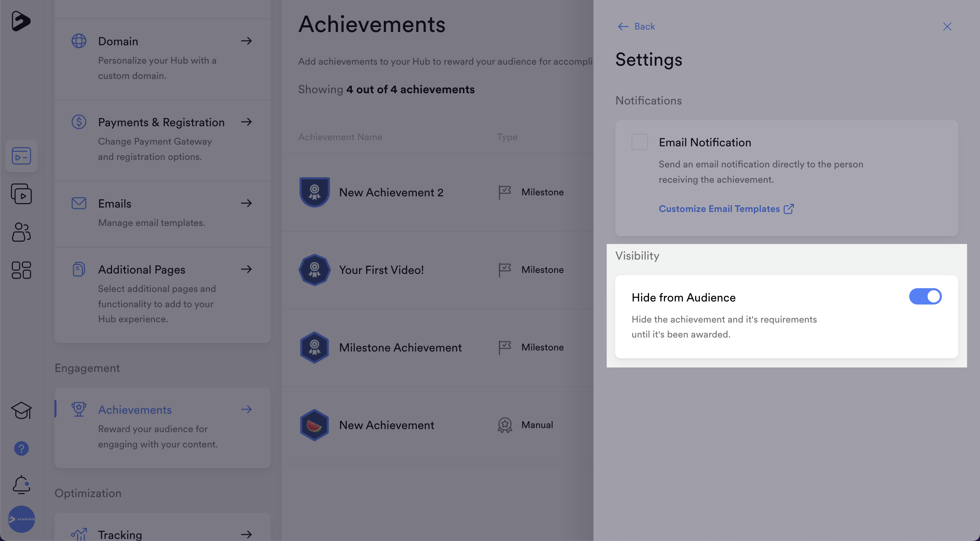Open the notifications bell icon
This screenshot has width=980, height=541.
(21, 484)
